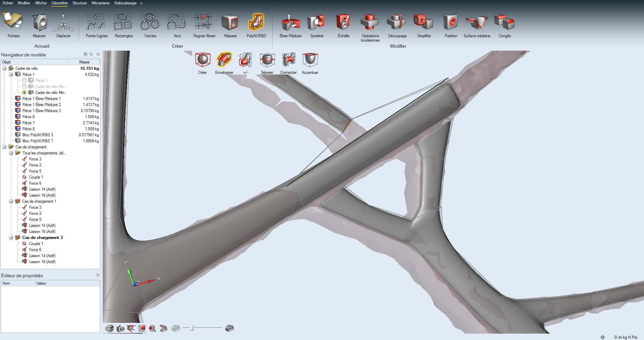This screenshot has width=644, height=340.
Task: Collapse the Cas de chargement 2 node
Action: point(11,238)
